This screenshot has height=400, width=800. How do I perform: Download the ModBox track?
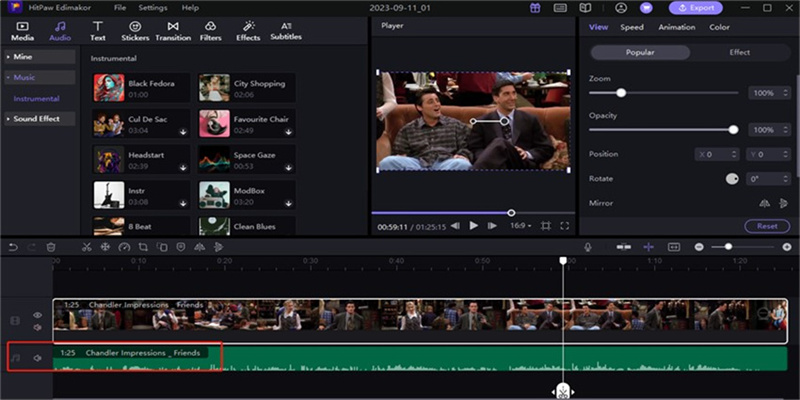(x=289, y=204)
